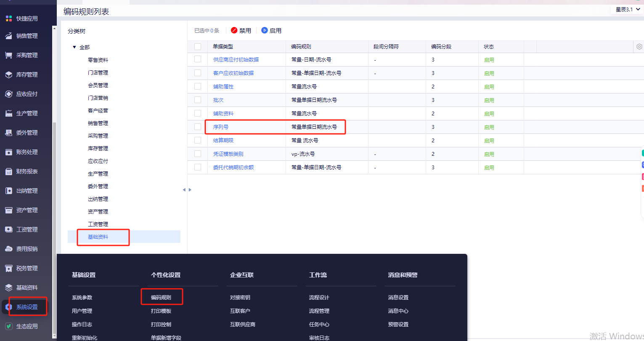The width and height of the screenshot is (644, 341).
Task: Click the blue 启用 enable icon
Action: tap(265, 30)
